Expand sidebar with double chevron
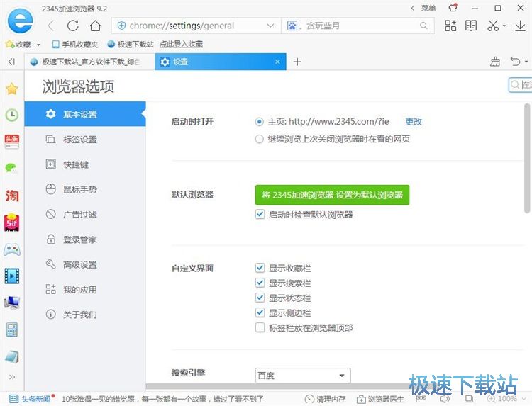 click(x=12, y=377)
